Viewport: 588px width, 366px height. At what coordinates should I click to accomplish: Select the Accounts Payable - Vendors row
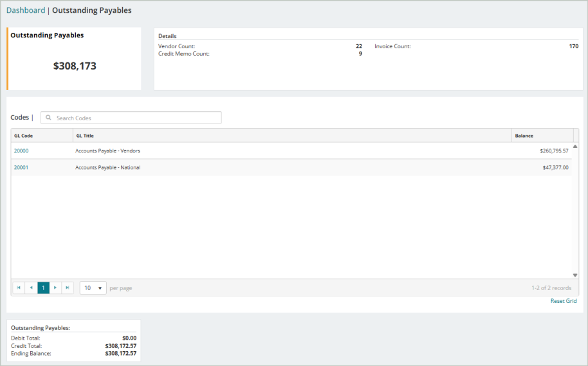click(291, 151)
